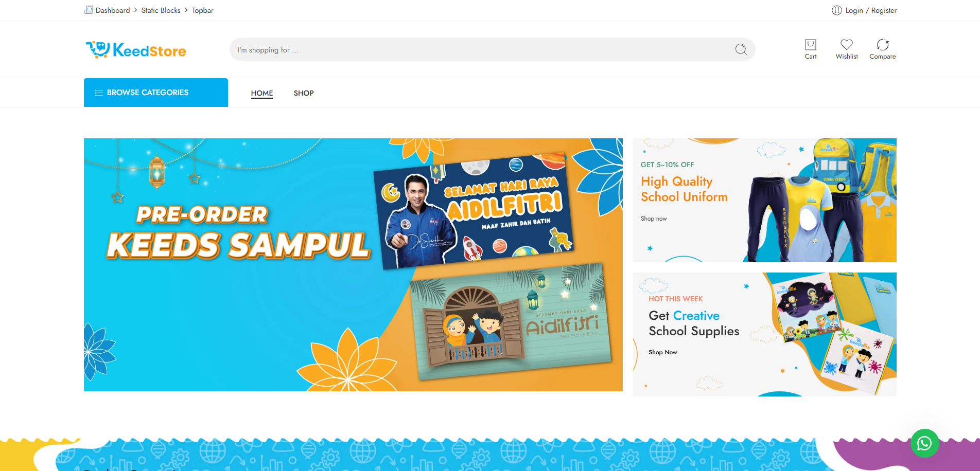Click the High Quality School Uniform heading

pos(684,189)
